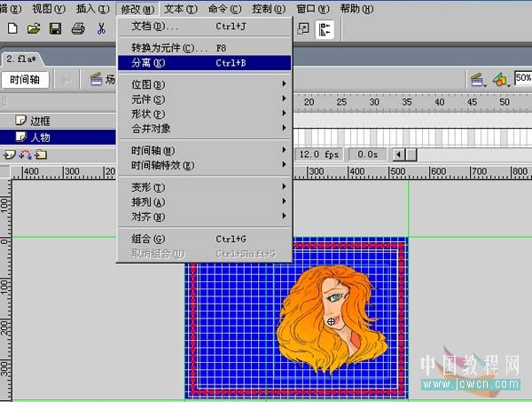The height and width of the screenshot is (402, 532).
Task: Click the 人物 layer page icon
Action: point(20,137)
